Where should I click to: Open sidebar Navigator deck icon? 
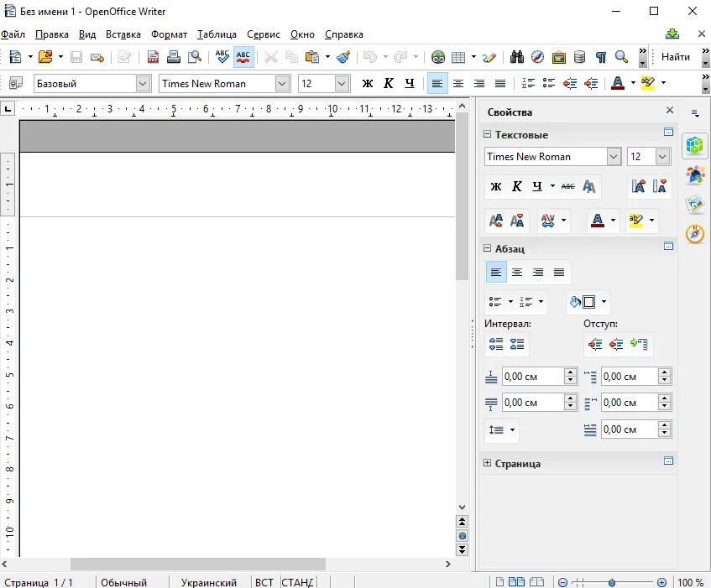pos(695,234)
